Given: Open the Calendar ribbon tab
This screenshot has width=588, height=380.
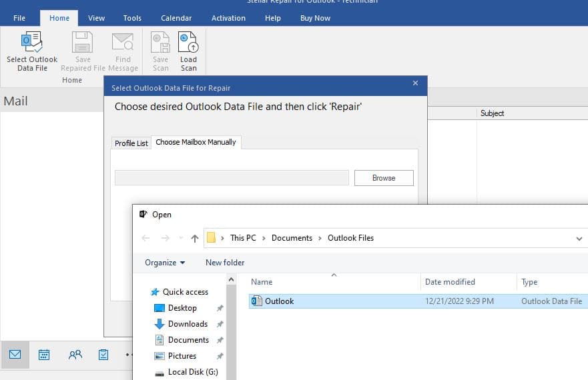Looking at the screenshot, I should 176,18.
